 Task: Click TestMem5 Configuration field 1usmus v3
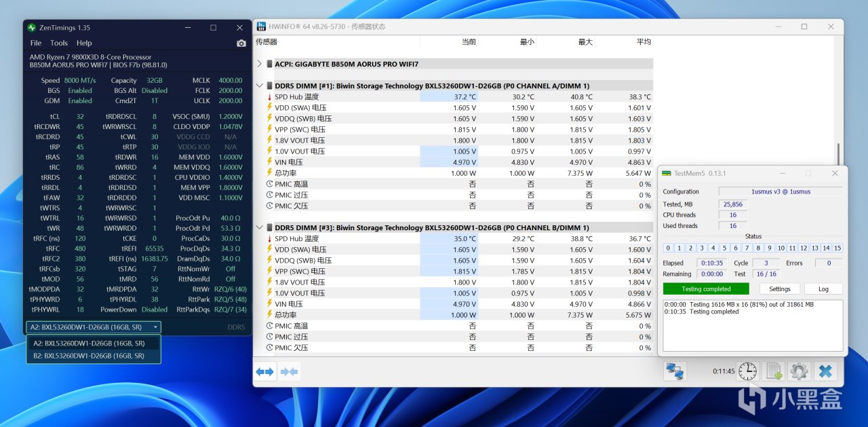tap(781, 191)
